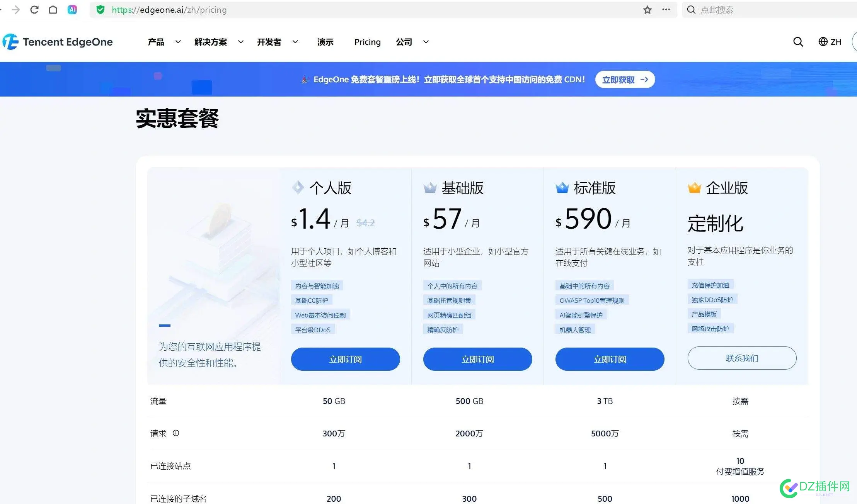Open the 演示 menu item

click(x=325, y=42)
